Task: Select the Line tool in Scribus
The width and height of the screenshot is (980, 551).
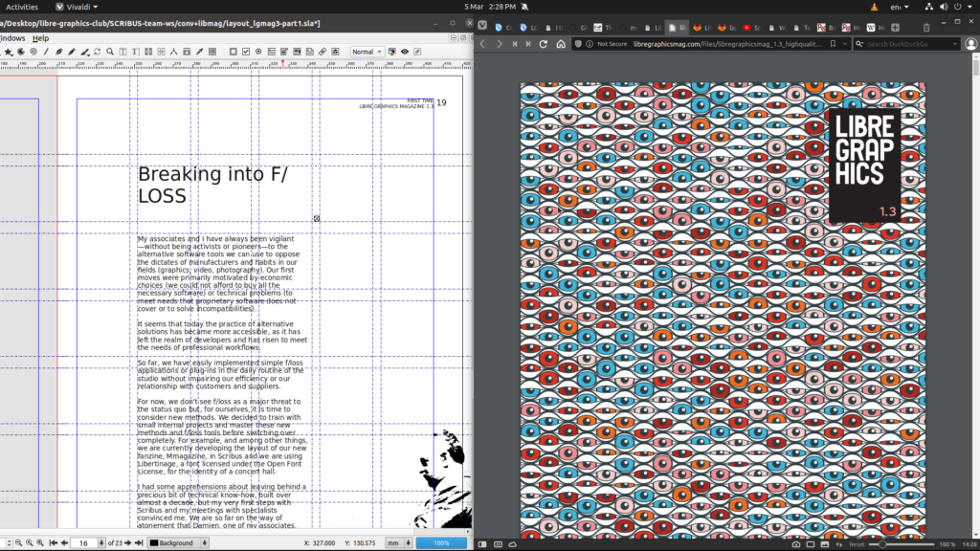Action: pyautogui.click(x=46, y=52)
